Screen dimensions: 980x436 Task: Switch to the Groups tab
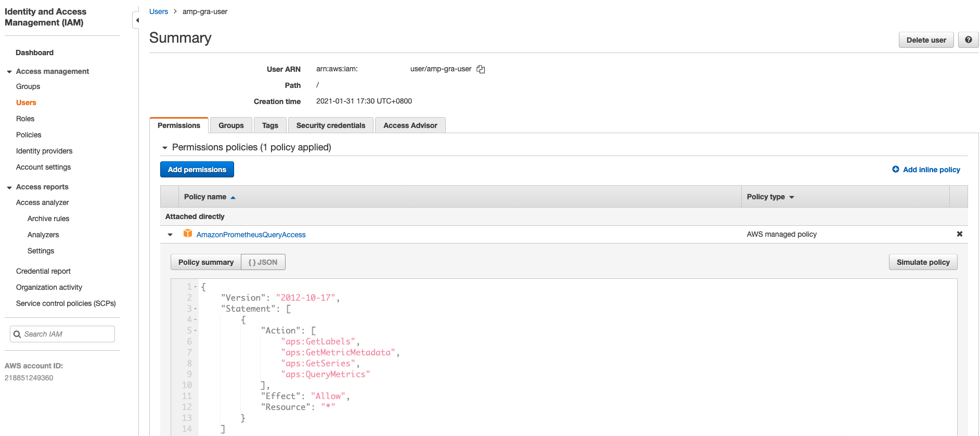coord(231,125)
